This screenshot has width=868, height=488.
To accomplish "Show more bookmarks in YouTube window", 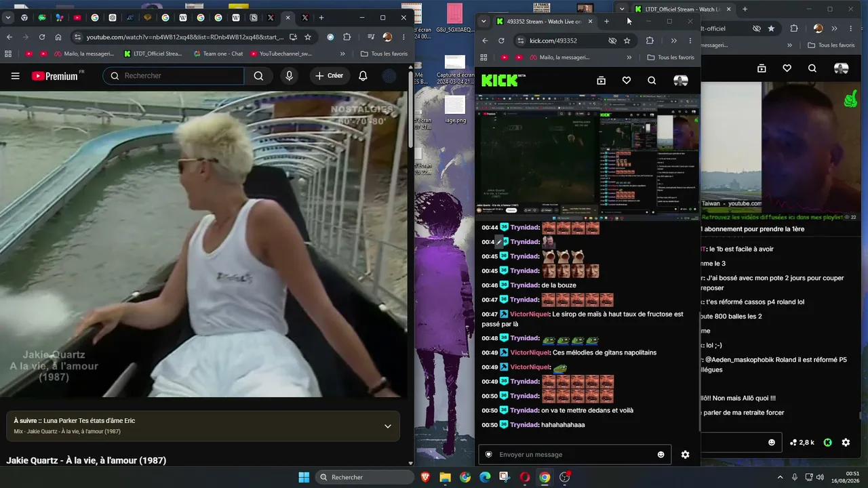I will pyautogui.click(x=342, y=54).
